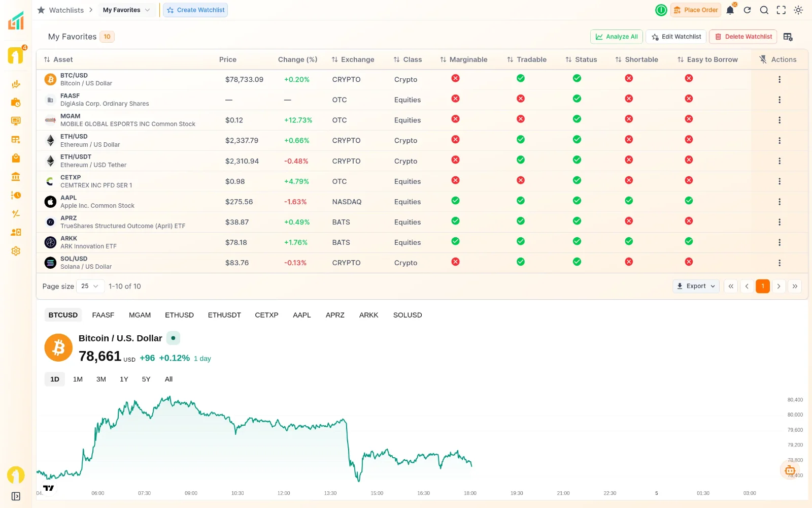Image resolution: width=812 pixels, height=508 pixels.
Task: Toggle fullscreen mode icon
Action: tap(781, 10)
